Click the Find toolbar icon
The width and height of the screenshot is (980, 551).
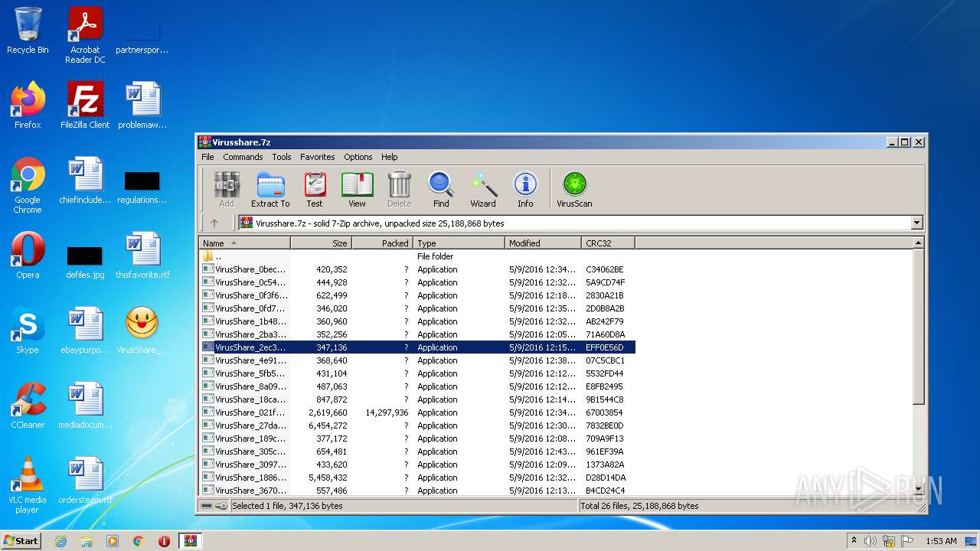tap(441, 189)
